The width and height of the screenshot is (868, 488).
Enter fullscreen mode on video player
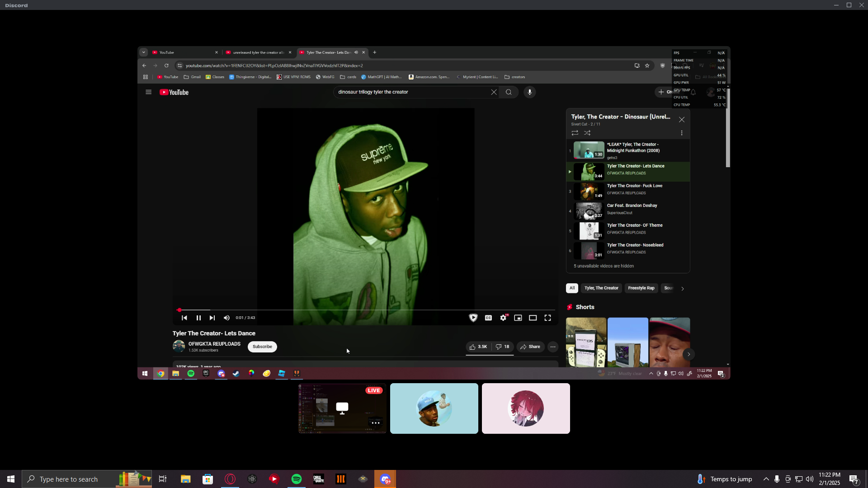point(547,318)
